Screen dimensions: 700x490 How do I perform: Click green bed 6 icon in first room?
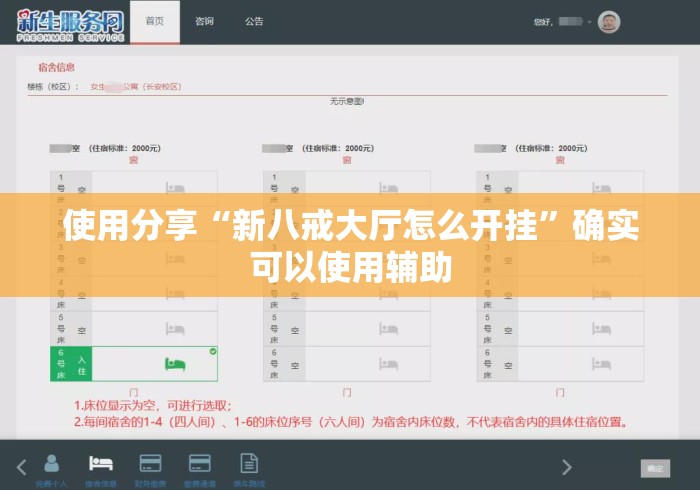coord(175,364)
